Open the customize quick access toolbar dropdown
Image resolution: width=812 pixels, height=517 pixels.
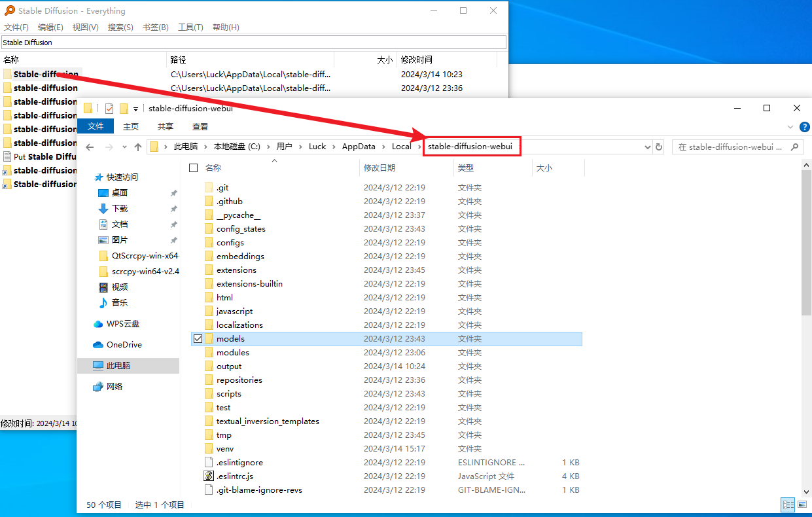coord(136,109)
